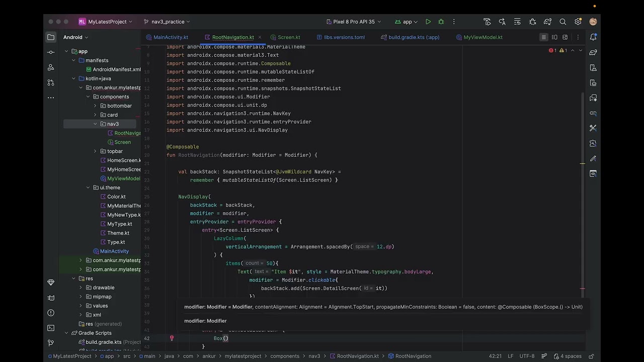Open the Device Manager tool window

(x=593, y=67)
